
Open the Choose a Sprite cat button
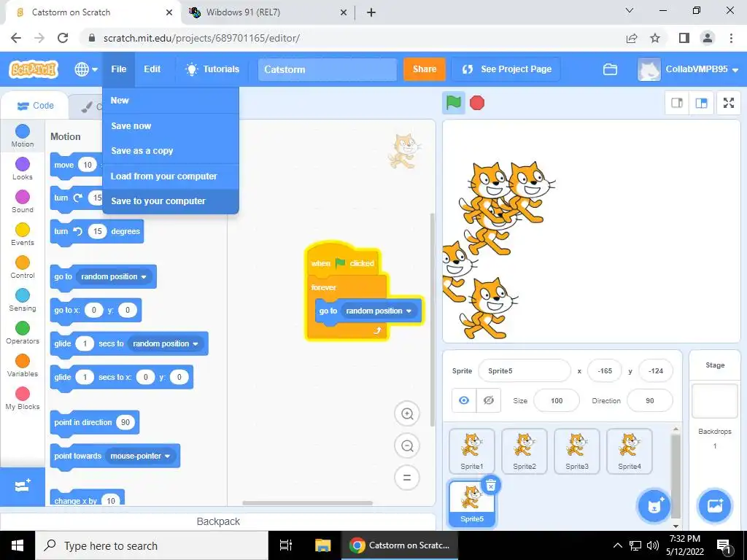[654, 506]
